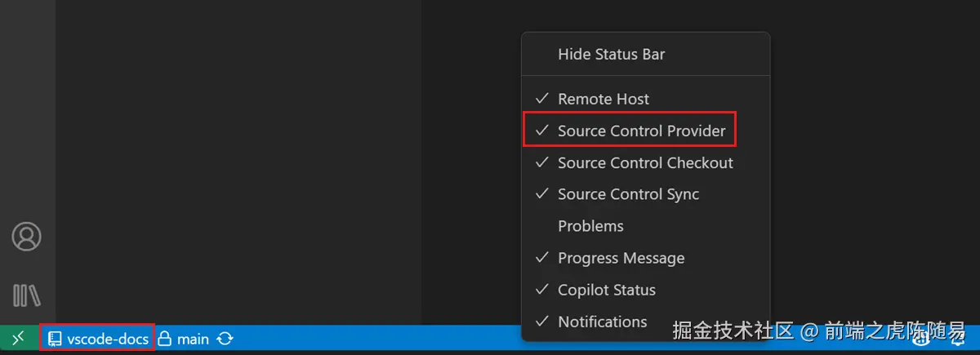Enable the Problems status bar entry
This screenshot has width=980, height=355.
(x=590, y=226)
